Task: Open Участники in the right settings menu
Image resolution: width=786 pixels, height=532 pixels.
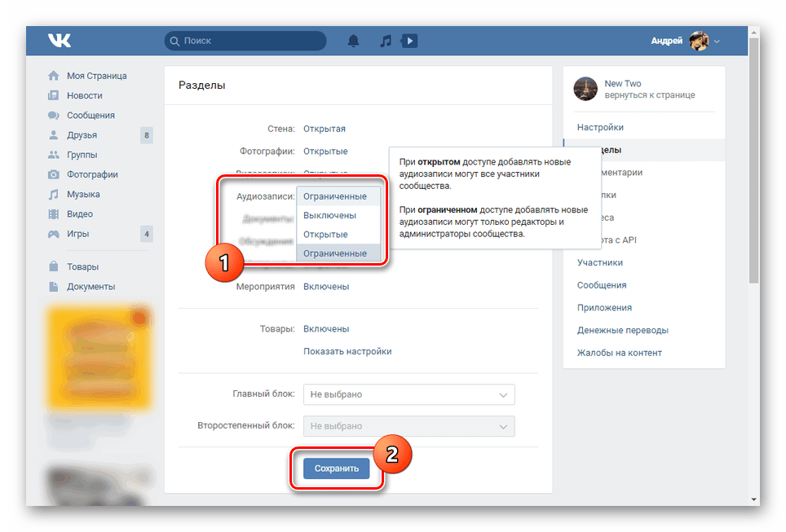Action: click(600, 262)
